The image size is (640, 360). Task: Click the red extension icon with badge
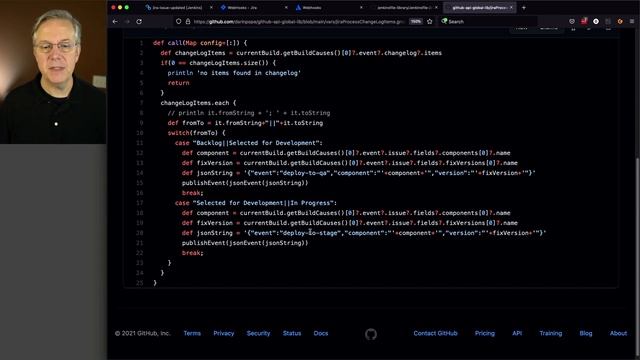tap(584, 21)
